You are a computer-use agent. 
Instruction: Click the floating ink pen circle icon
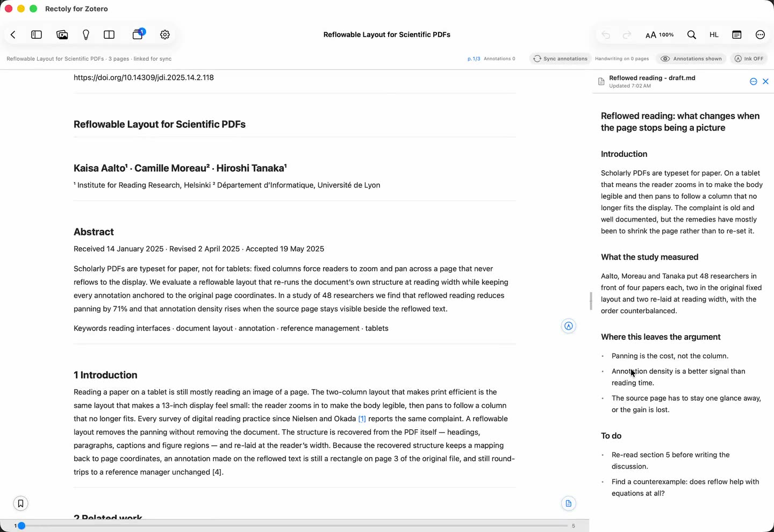click(x=569, y=326)
